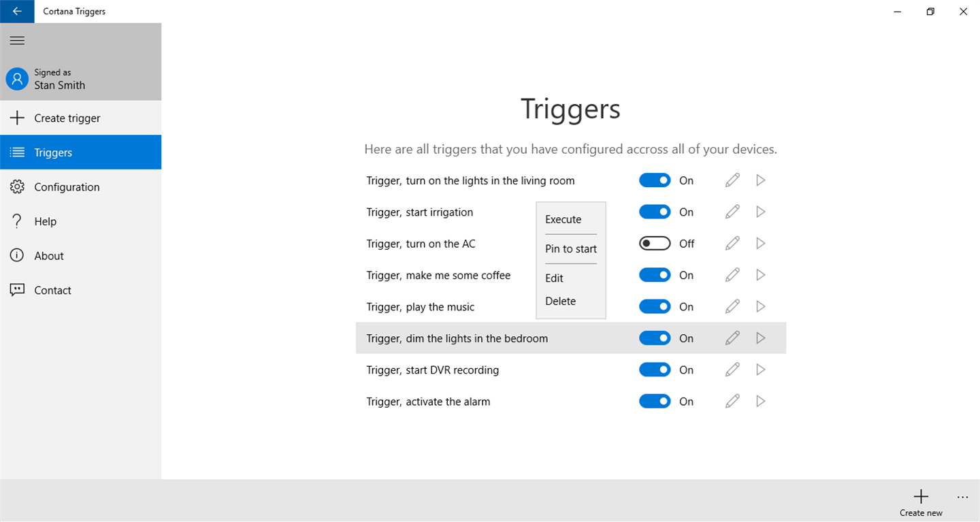Edit the turn on the AC trigger pencil

pyautogui.click(x=732, y=244)
